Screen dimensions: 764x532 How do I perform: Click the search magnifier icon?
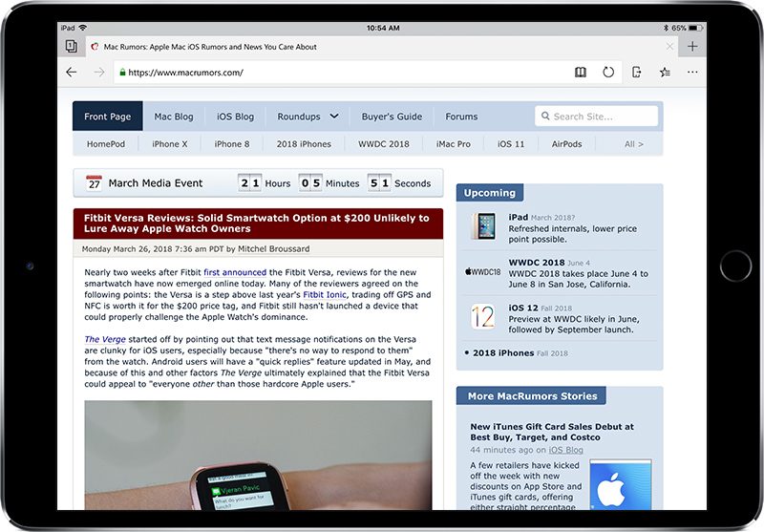pos(545,117)
